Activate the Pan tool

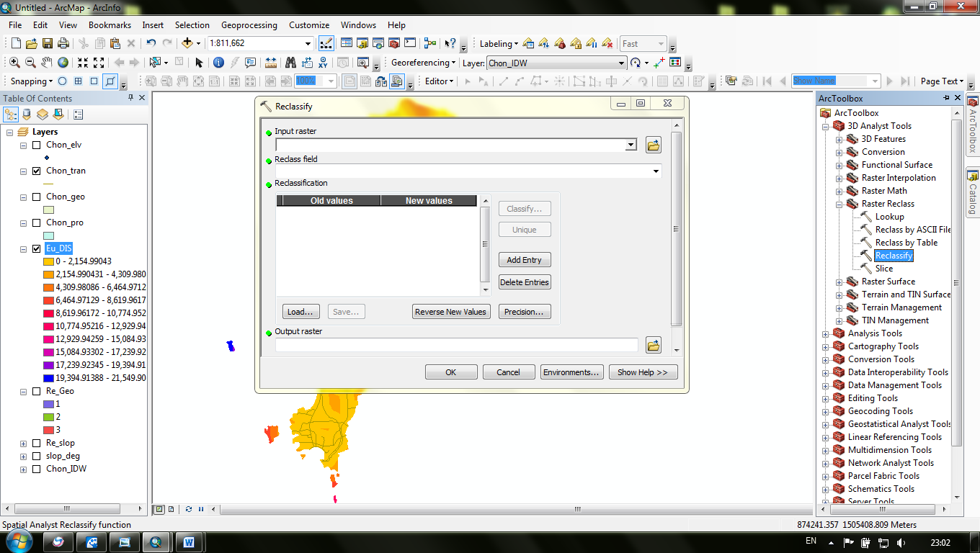pyautogui.click(x=45, y=62)
